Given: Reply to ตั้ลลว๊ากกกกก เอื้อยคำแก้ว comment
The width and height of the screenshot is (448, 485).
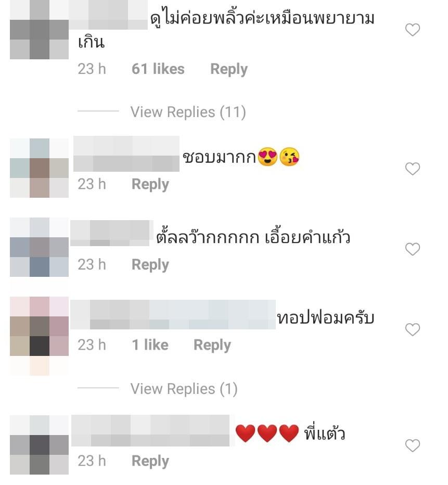Looking at the screenshot, I should 150,265.
